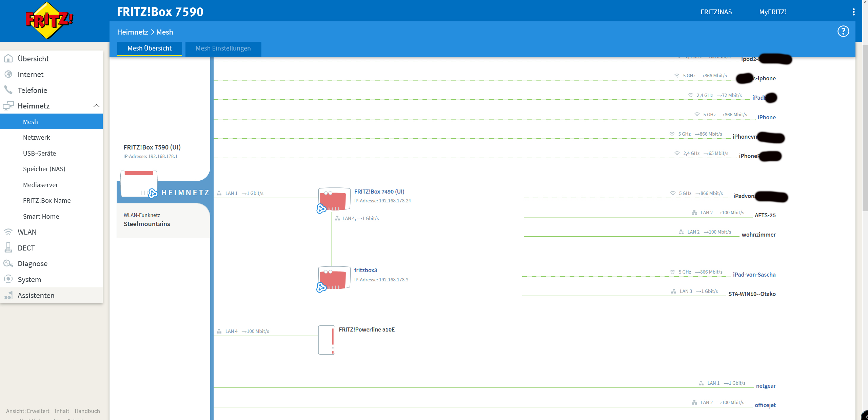Click Heimnetz in the breadcrumb
The height and width of the screenshot is (420, 868).
pyautogui.click(x=133, y=32)
